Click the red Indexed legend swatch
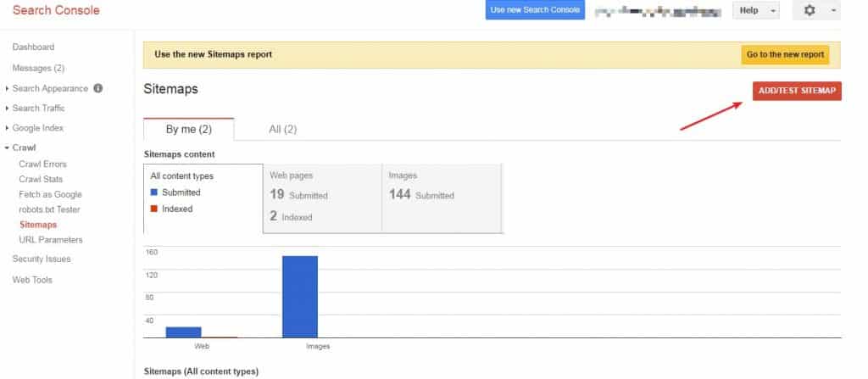The height and width of the screenshot is (379, 868). tap(154, 209)
